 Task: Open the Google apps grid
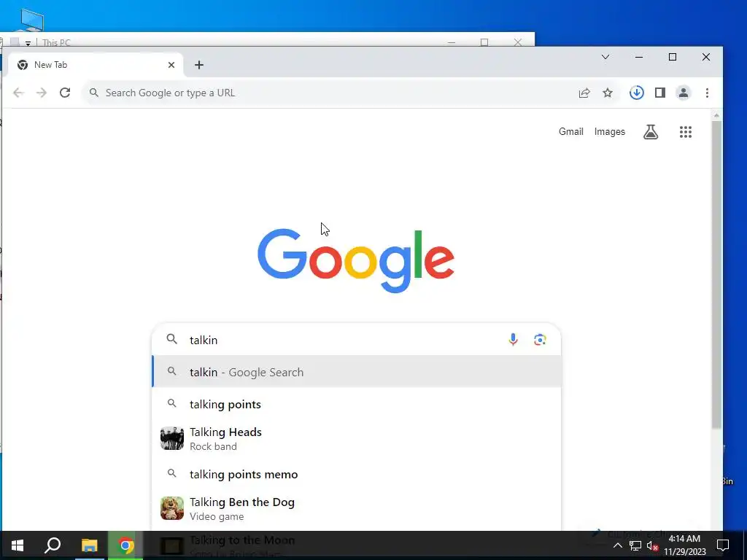[x=686, y=132]
